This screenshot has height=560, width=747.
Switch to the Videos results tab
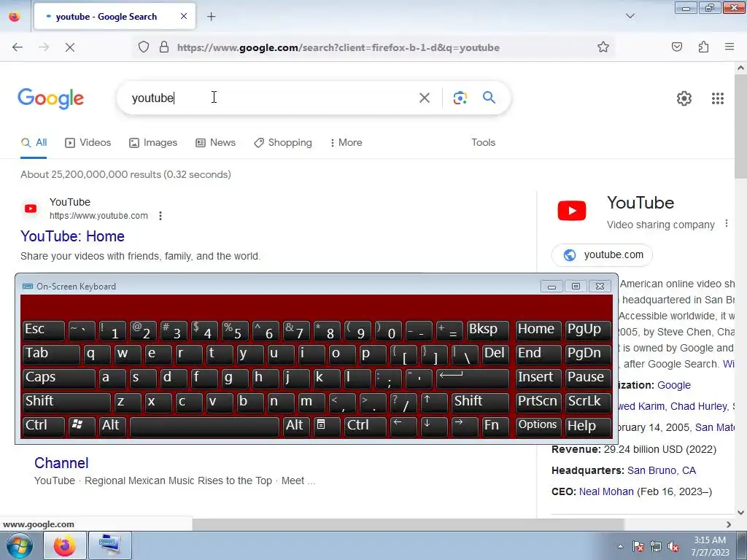click(x=88, y=142)
